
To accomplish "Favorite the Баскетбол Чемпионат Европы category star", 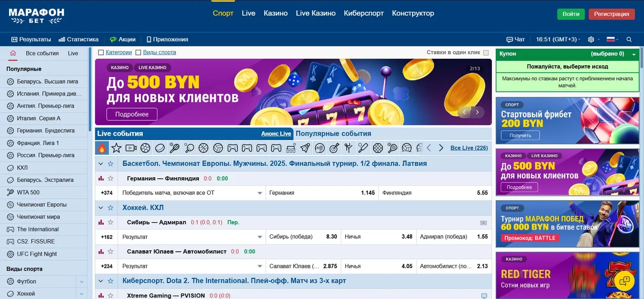I will 110,164.
